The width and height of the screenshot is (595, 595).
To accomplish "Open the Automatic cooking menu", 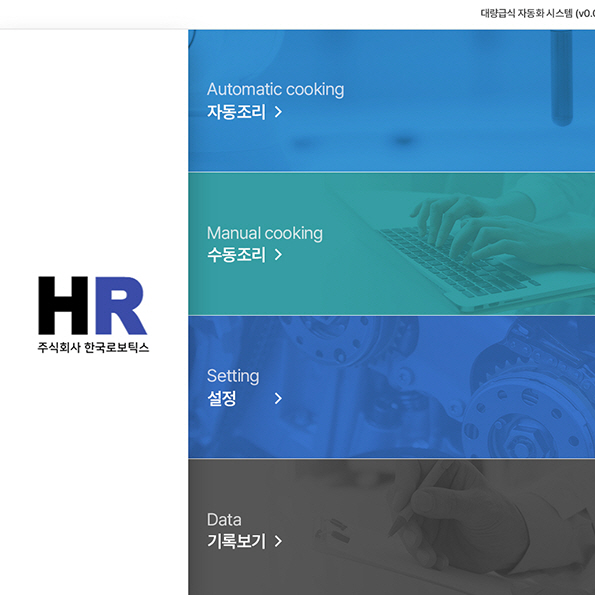I will coord(392,101).
